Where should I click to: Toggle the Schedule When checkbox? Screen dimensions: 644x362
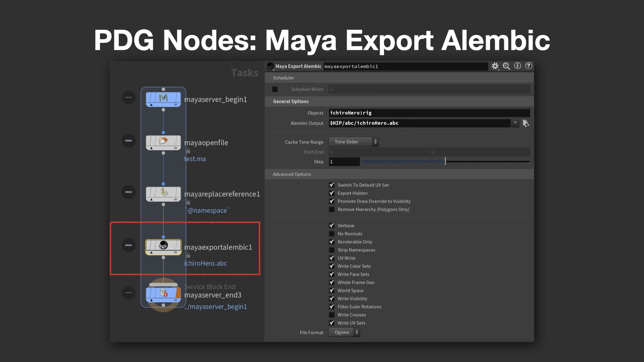point(275,89)
